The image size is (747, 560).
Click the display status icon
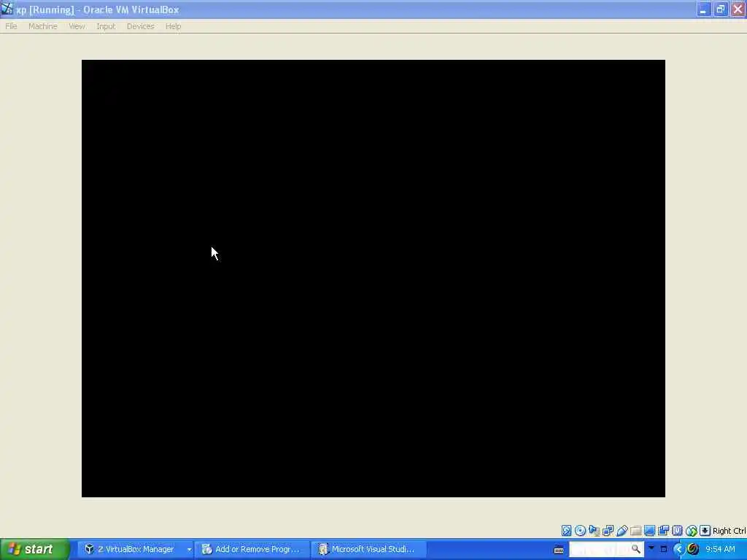pos(649,531)
